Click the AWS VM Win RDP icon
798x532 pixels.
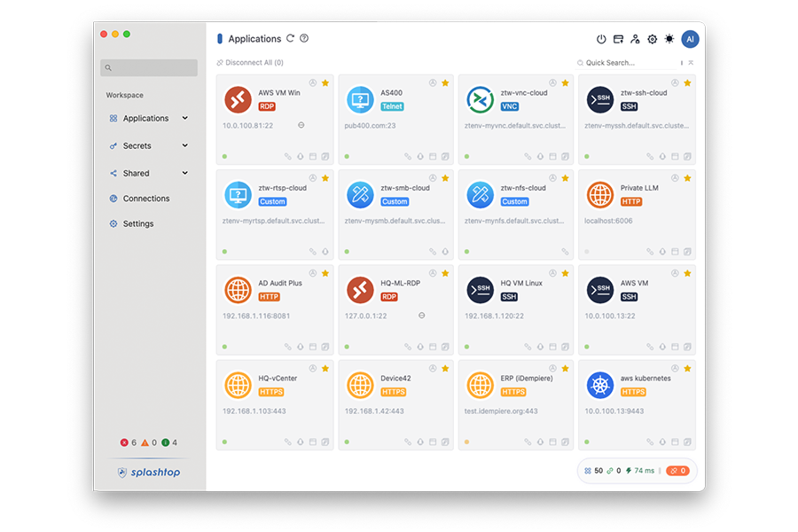(x=238, y=99)
